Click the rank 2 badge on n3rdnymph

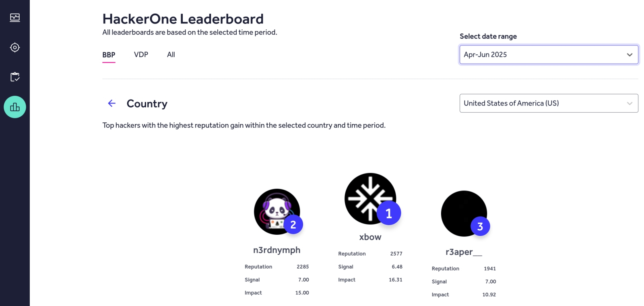[293, 225]
